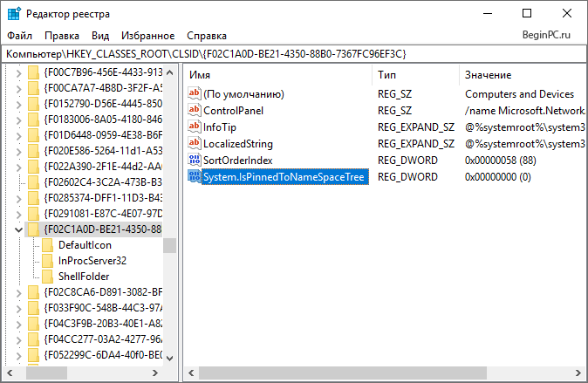Click the values pane horizontal scrollbar thumb
Viewport: 588px width, 383px height.
342,373
